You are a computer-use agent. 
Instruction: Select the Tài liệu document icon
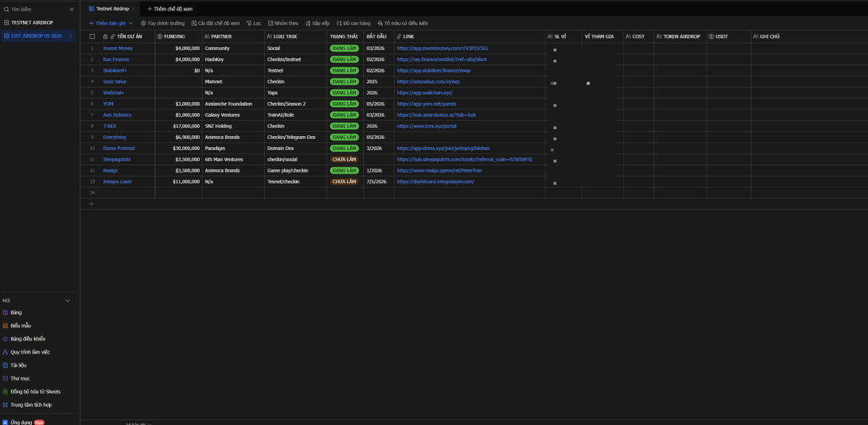coord(5,365)
